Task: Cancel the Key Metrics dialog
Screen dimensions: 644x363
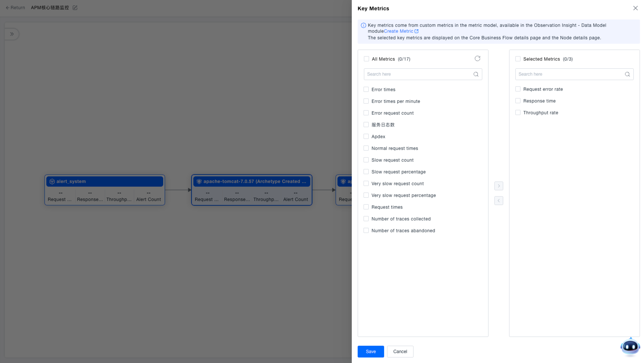Action: click(x=400, y=351)
